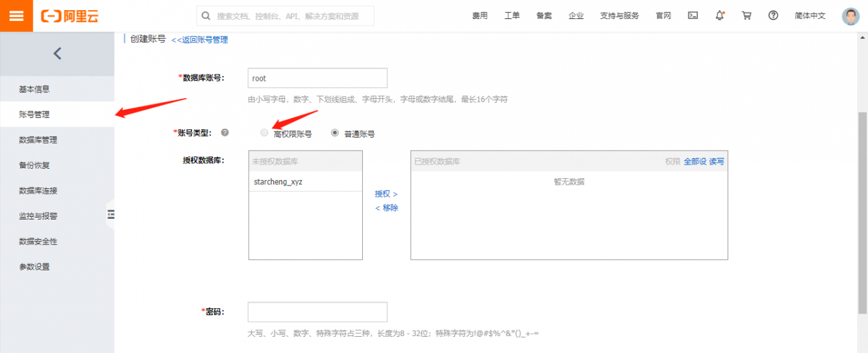Open the Cloud Shell terminal icon
Image resolution: width=868 pixels, height=353 pixels.
point(693,16)
